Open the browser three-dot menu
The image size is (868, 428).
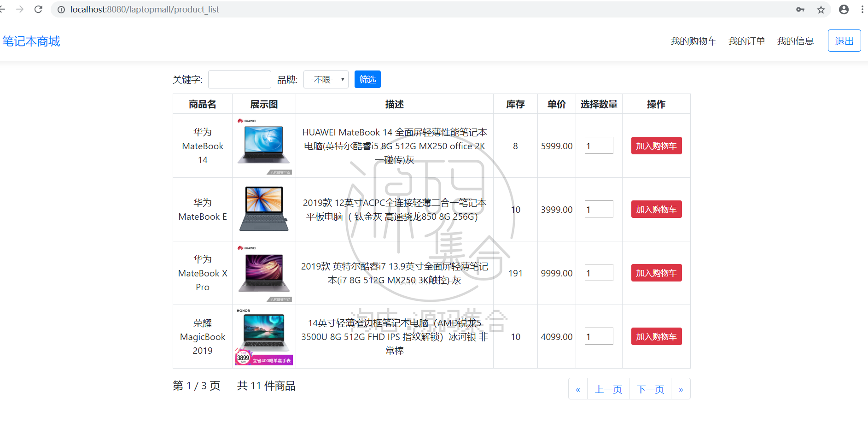pyautogui.click(x=862, y=10)
